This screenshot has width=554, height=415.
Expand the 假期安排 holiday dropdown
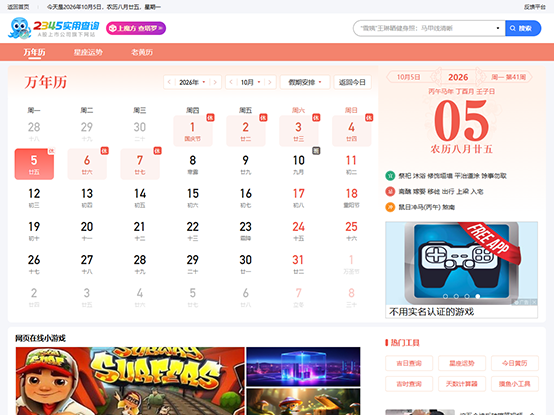point(305,82)
